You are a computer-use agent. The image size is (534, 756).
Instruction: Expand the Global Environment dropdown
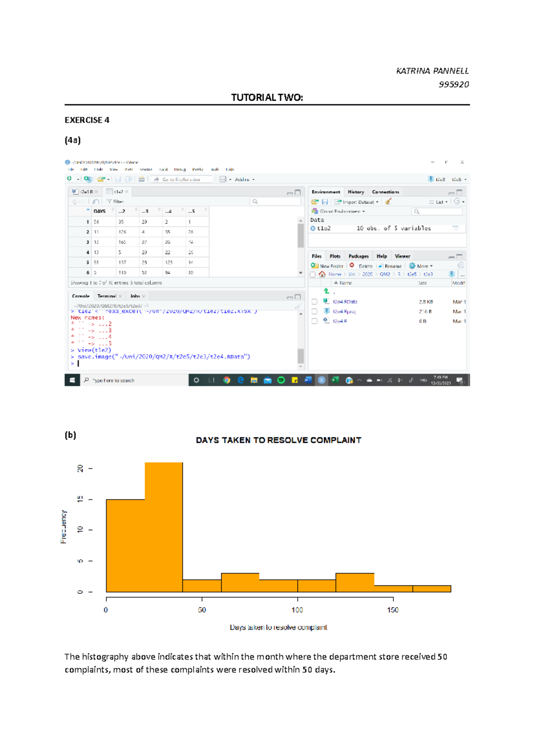341,211
